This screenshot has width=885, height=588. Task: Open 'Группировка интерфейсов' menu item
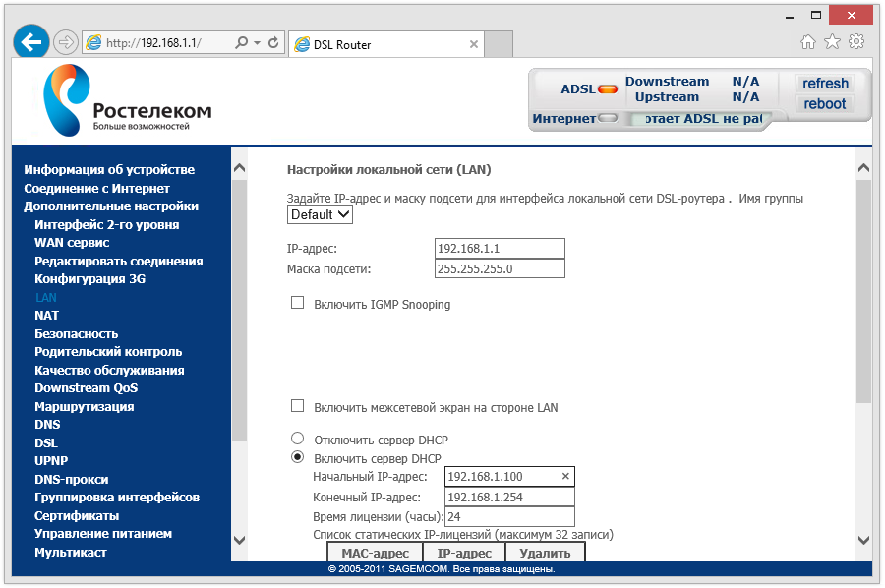pos(117,498)
